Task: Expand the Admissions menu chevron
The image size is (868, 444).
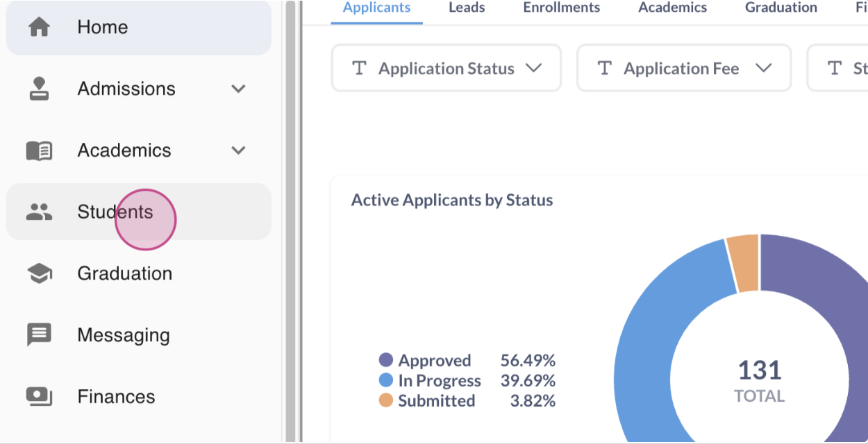Action: (238, 89)
